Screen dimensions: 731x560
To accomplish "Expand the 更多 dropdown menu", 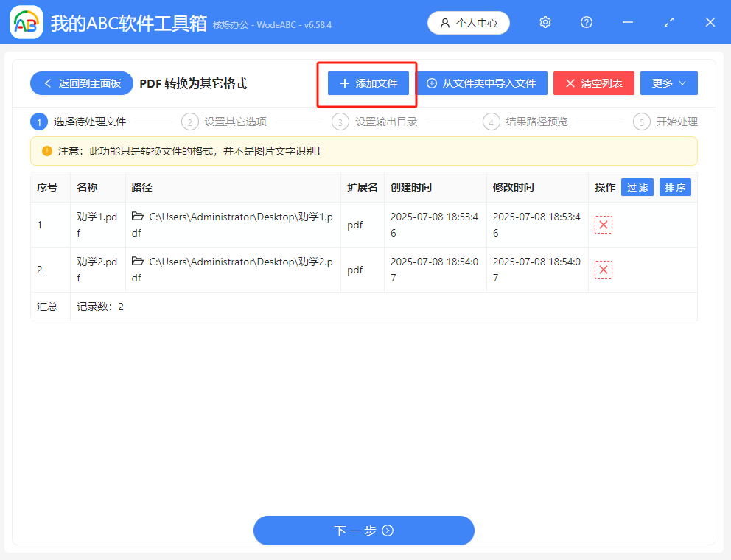I will point(668,83).
